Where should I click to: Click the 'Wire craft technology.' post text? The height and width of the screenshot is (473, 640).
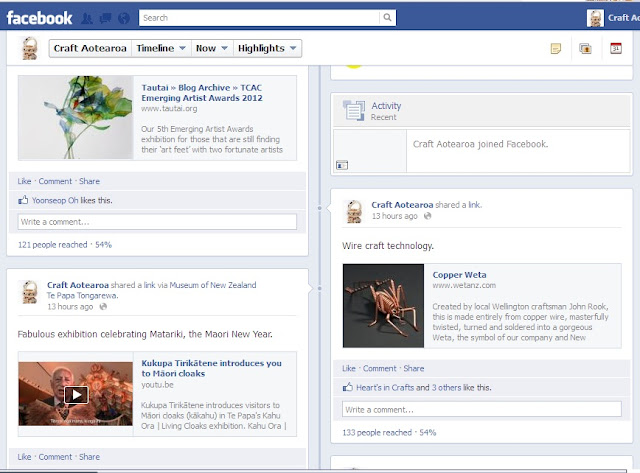388,246
